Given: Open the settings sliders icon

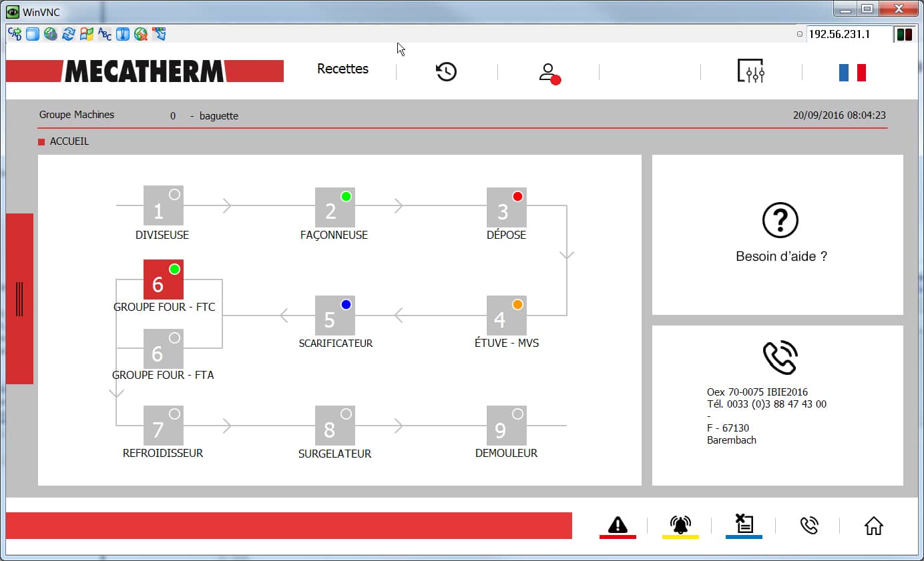Looking at the screenshot, I should 751,71.
